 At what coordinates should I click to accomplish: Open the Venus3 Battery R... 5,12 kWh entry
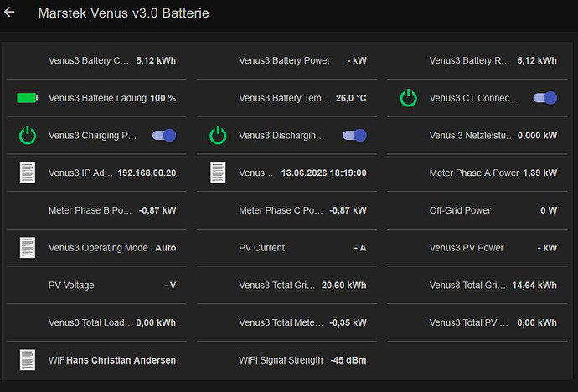pyautogui.click(x=477, y=60)
